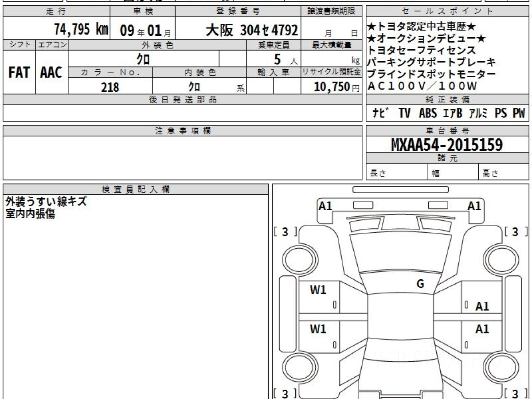Click the ABS equipment label
The width and height of the screenshot is (532, 399).
[427, 113]
